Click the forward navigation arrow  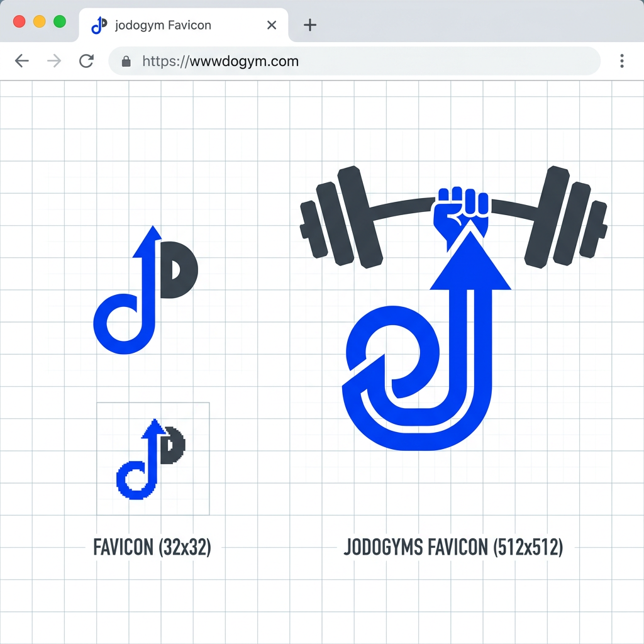[x=54, y=61]
